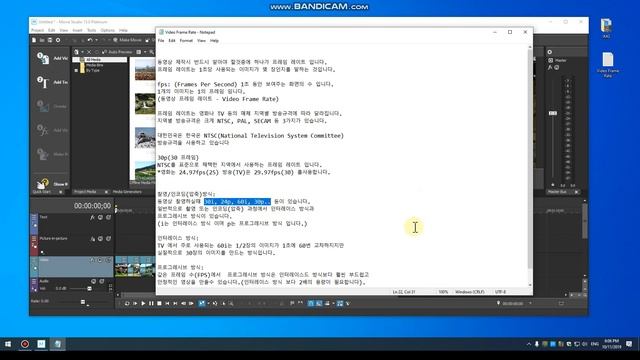Solo the Picture-in-picture track
This screenshot has width=640, height=360.
(x=109, y=239)
